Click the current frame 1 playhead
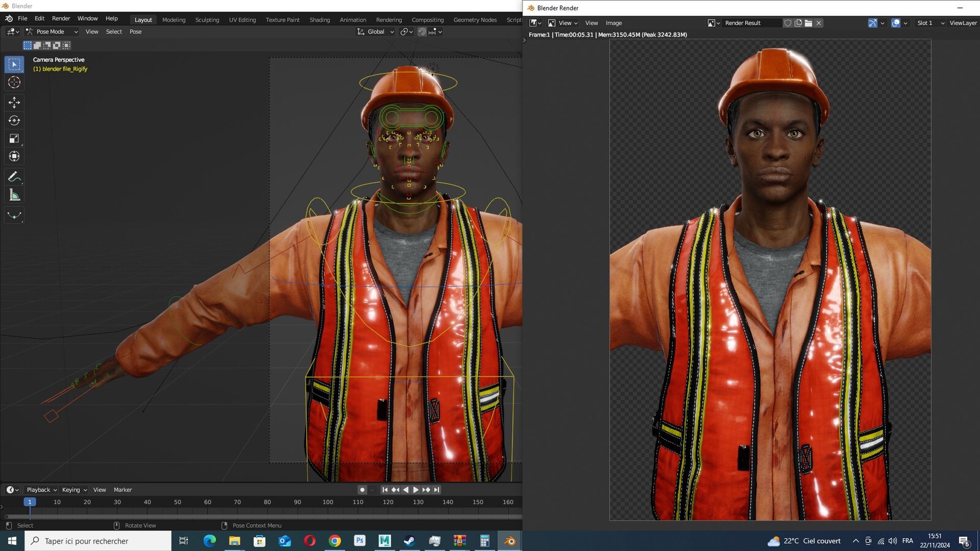 pos(29,502)
